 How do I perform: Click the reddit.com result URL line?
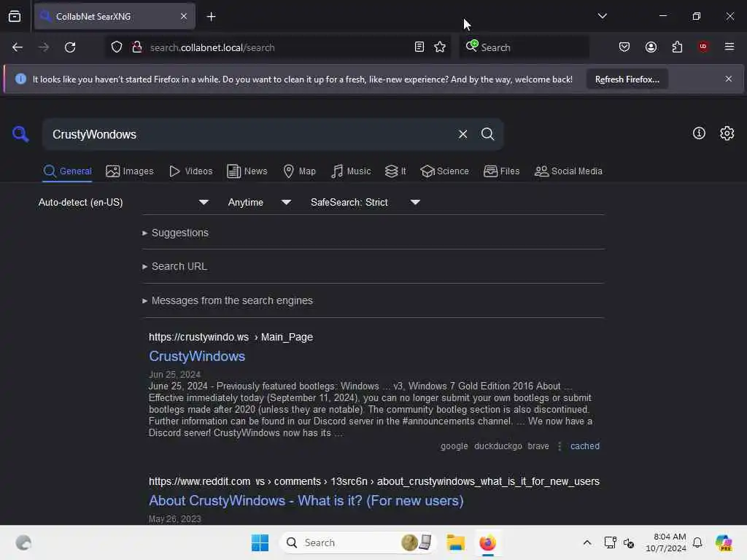click(x=374, y=481)
